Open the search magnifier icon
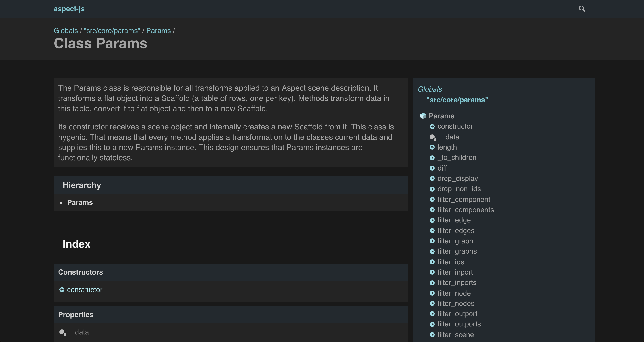644x342 pixels. 582,9
